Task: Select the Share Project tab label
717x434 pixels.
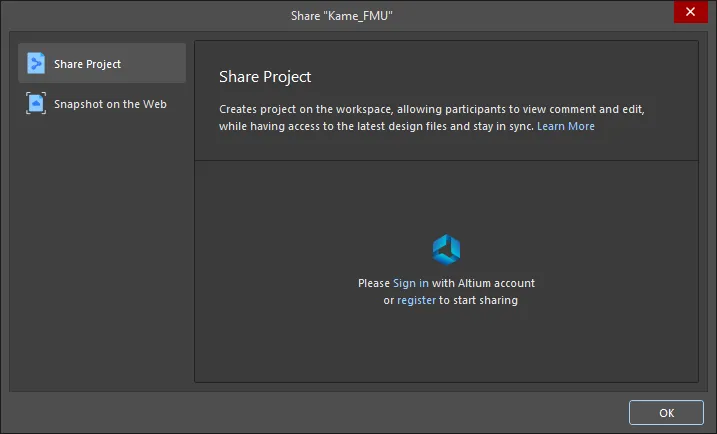Action: pyautogui.click(x=87, y=64)
